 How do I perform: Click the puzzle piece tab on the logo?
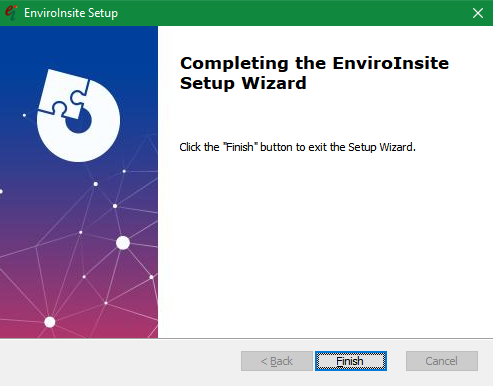(65, 94)
